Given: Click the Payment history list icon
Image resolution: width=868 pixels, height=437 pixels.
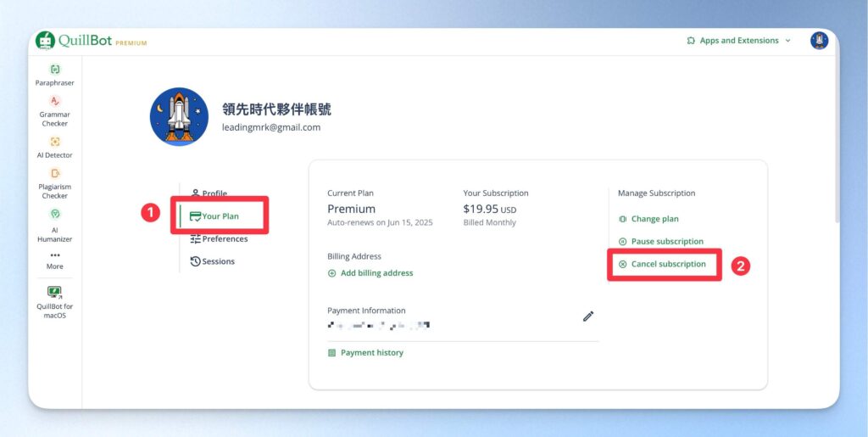Looking at the screenshot, I should 332,353.
